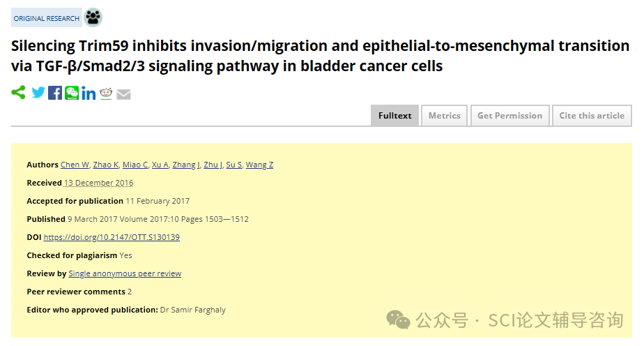
Task: Open author Zhao K profile link
Action: coord(105,165)
